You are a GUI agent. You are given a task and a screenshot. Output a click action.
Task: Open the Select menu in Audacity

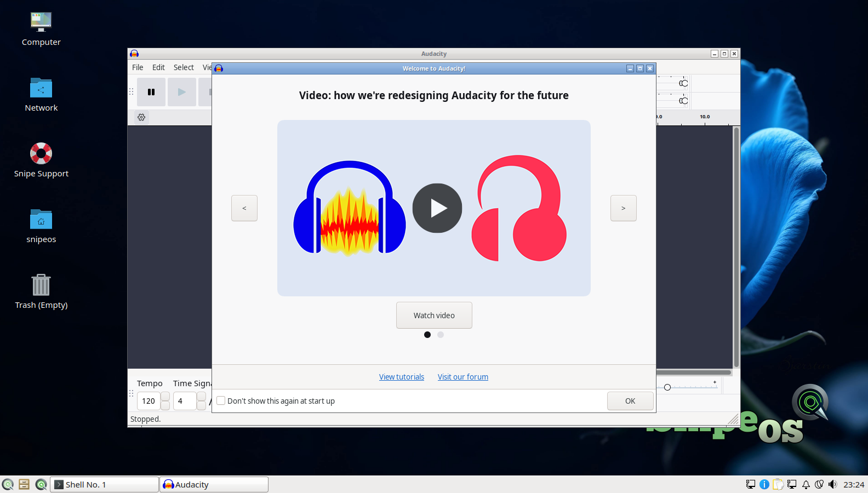click(x=184, y=67)
